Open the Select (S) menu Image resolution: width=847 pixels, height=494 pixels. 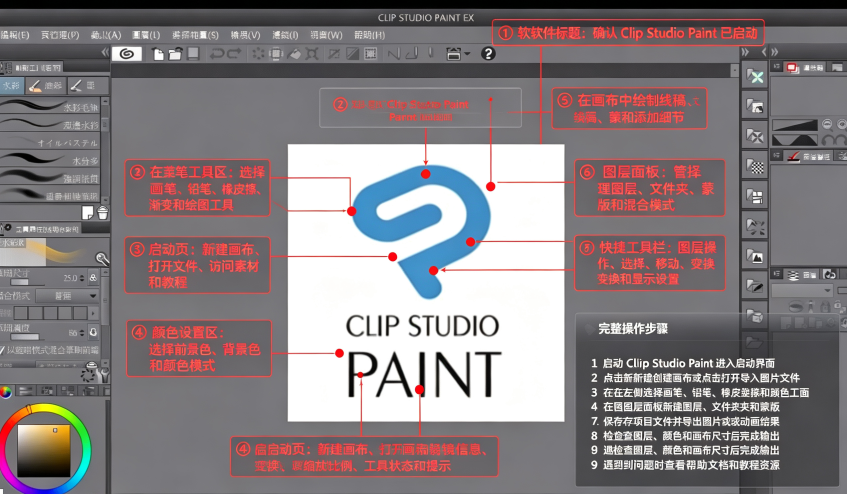click(195, 35)
